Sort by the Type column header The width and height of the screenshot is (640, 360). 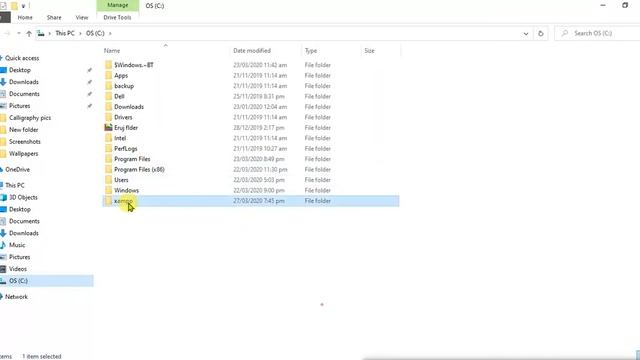(311, 51)
